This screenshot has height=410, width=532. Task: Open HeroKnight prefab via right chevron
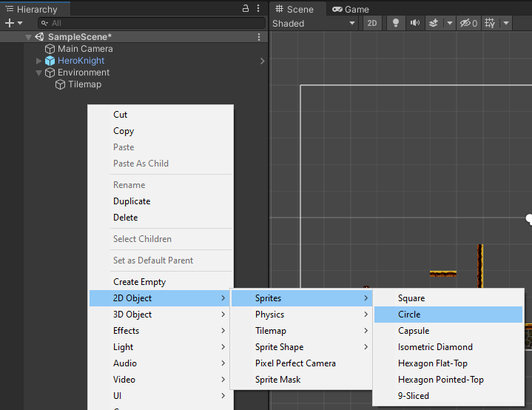point(262,61)
